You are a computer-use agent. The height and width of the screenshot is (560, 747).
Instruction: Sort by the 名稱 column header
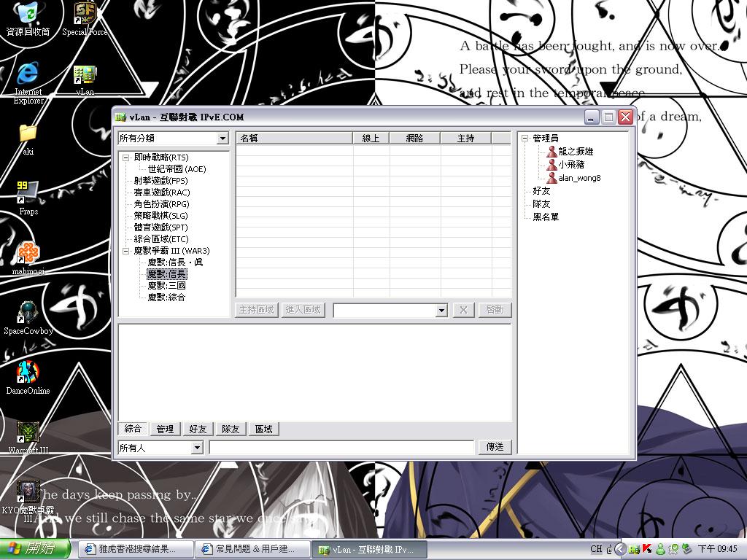click(295, 138)
